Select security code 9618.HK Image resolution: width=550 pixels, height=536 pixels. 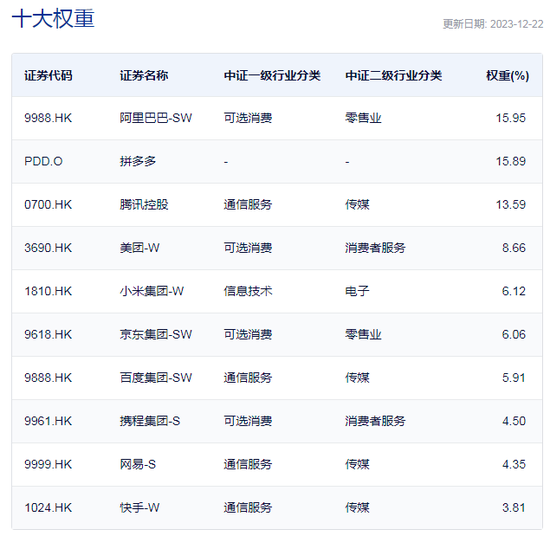(48, 335)
